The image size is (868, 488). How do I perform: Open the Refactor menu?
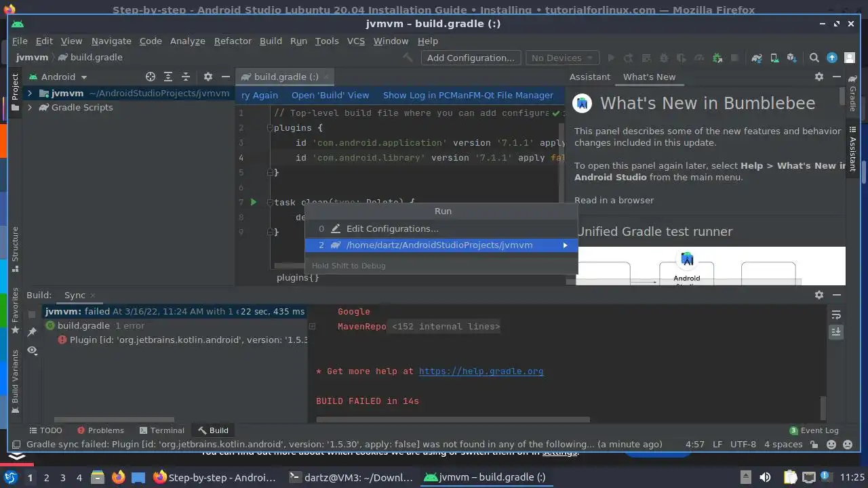pos(233,41)
